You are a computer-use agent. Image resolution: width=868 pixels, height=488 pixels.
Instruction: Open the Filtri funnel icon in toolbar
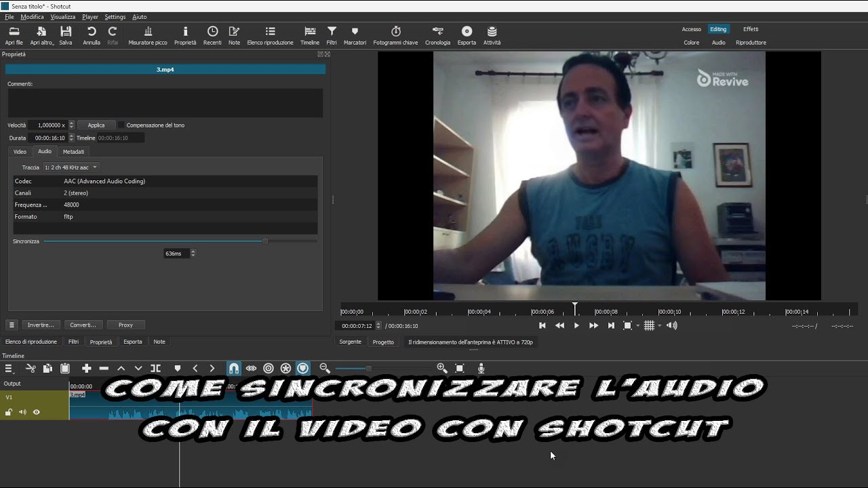coord(332,36)
